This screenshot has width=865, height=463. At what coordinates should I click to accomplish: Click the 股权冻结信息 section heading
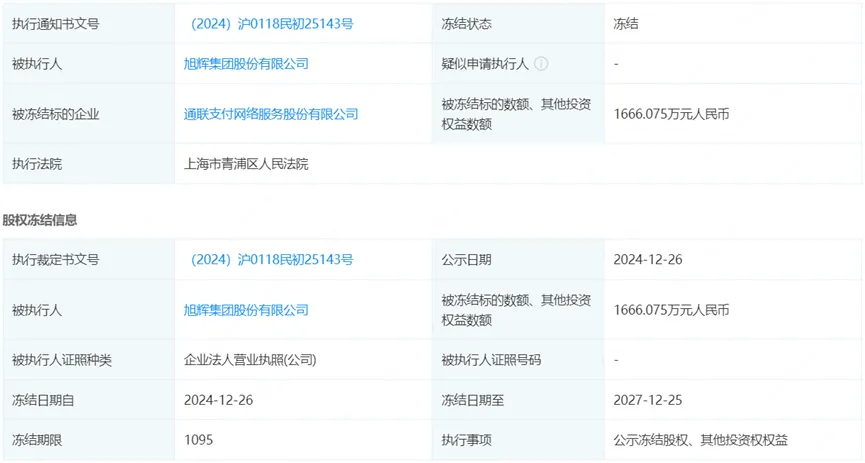(x=40, y=220)
